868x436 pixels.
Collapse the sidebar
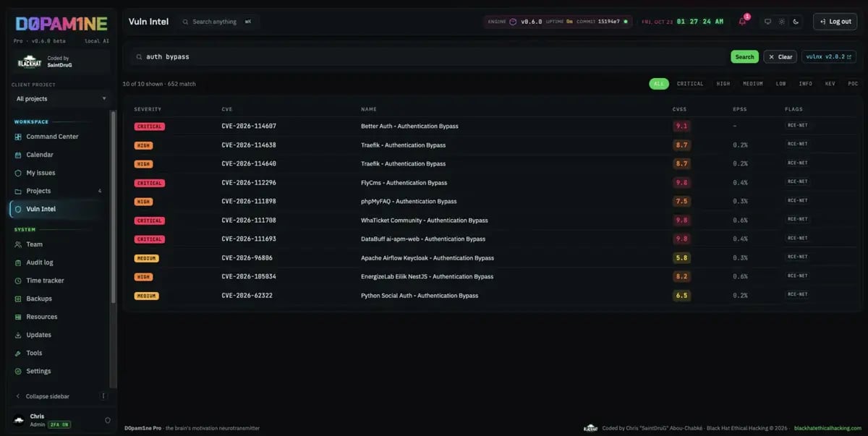(48, 396)
